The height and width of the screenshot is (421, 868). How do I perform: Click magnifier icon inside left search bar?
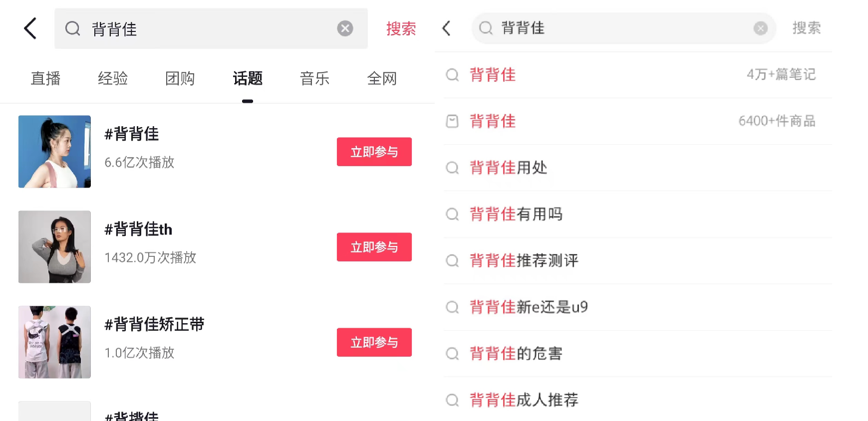[73, 28]
